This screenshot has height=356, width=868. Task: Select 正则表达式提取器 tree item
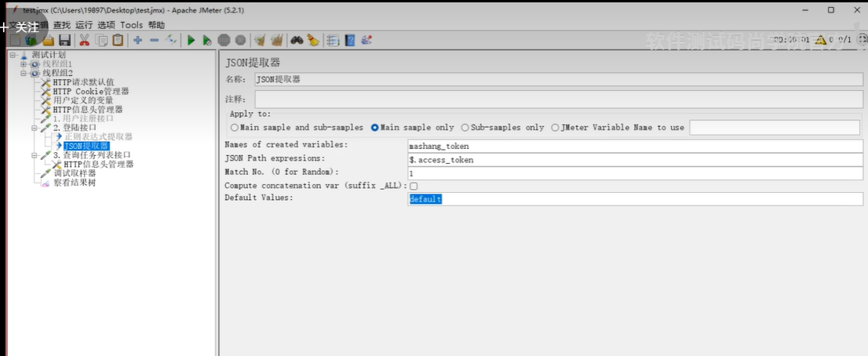coord(98,136)
